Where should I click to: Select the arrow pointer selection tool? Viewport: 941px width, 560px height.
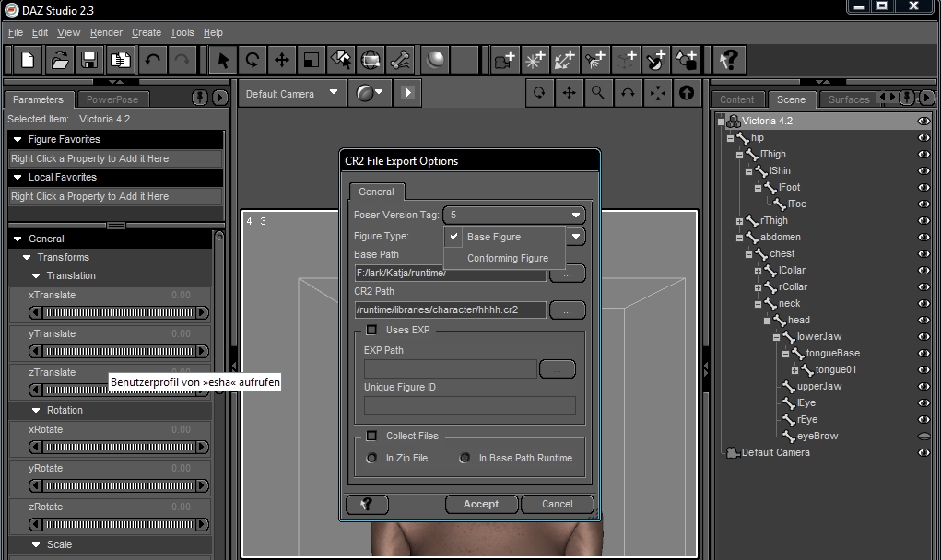coord(223,60)
